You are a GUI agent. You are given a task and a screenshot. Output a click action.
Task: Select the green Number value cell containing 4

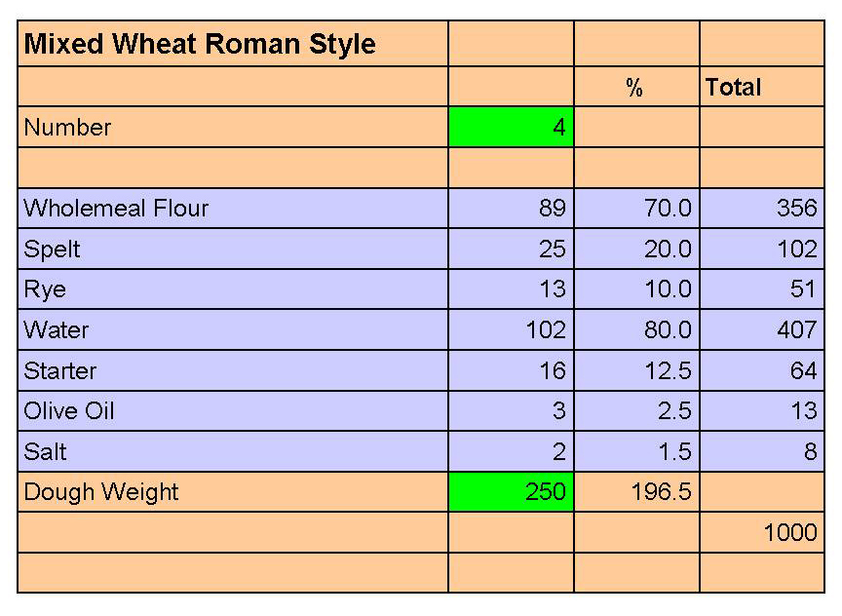point(511,127)
